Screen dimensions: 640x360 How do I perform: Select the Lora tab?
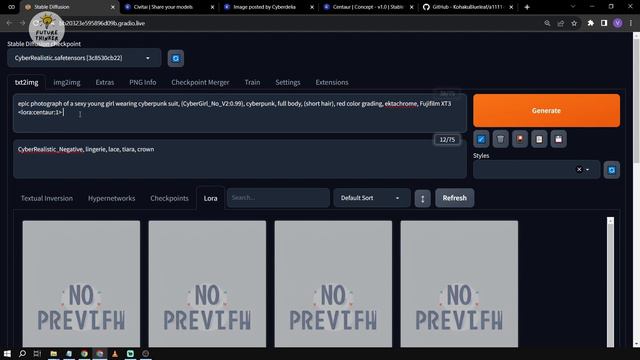pos(211,198)
